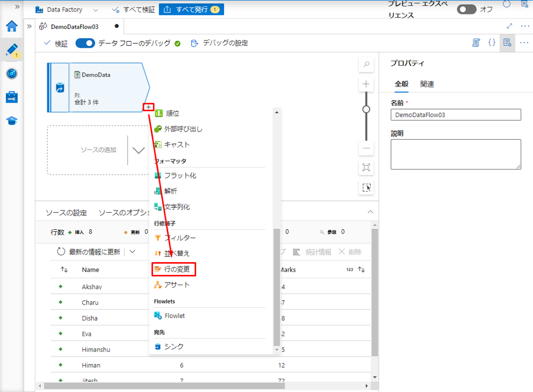Viewport: 533px width, 392px height.
Task: Click the Himanshu name cell
Action: (96, 350)
